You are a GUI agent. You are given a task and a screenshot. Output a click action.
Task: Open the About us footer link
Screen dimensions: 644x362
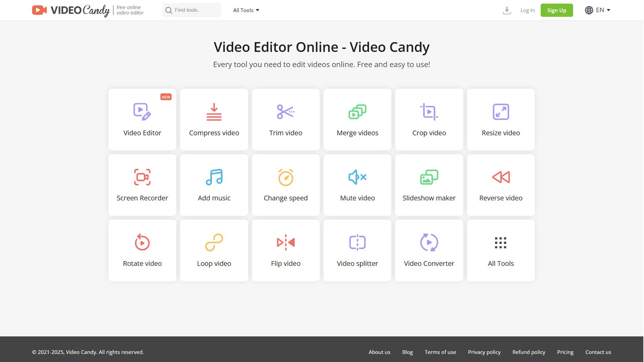tap(379, 352)
